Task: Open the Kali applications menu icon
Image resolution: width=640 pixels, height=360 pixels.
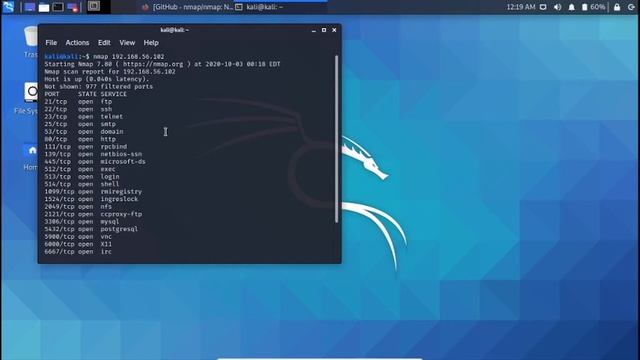Action: click(8, 7)
